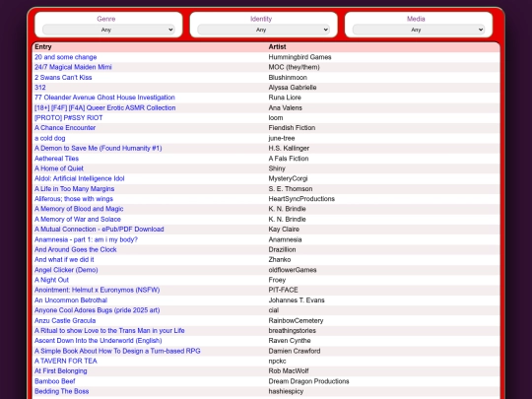Visit the 'Anzu Castle Gracula' entry

[x=65, y=320]
